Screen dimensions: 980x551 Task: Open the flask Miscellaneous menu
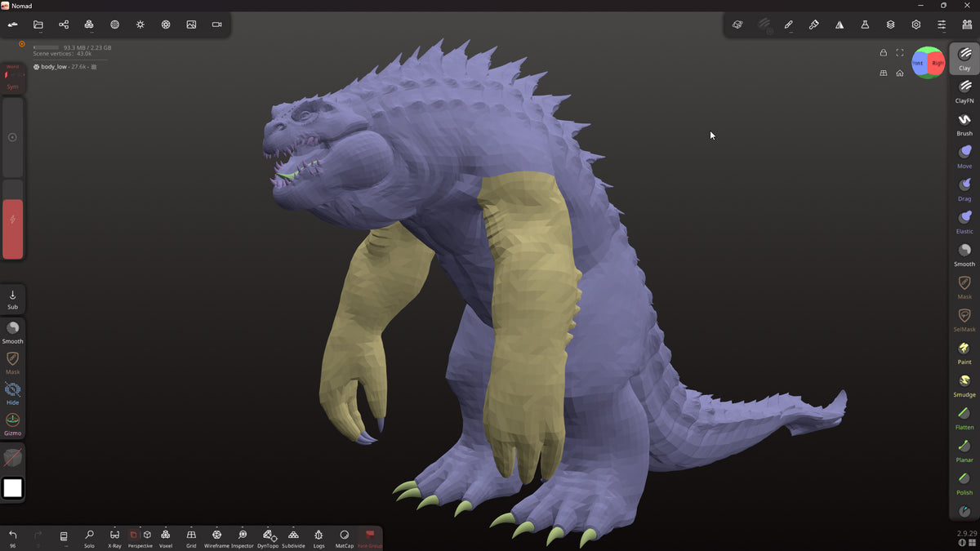tap(865, 24)
